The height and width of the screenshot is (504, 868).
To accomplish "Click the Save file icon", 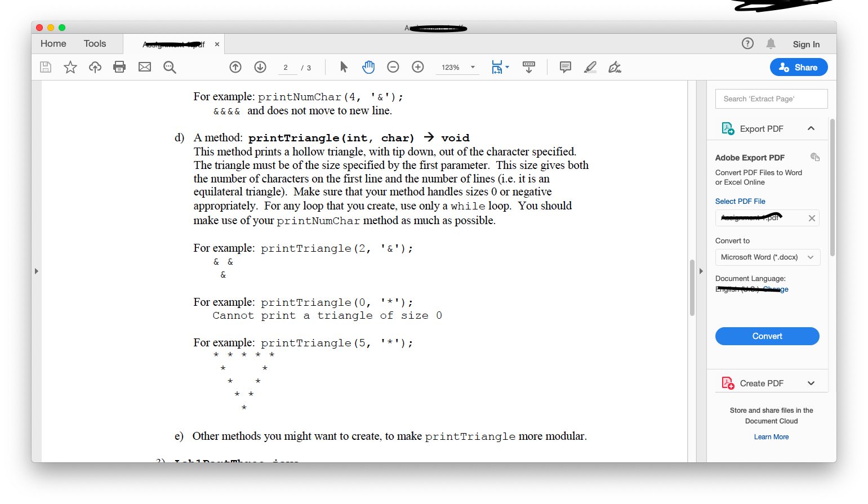I will (46, 67).
